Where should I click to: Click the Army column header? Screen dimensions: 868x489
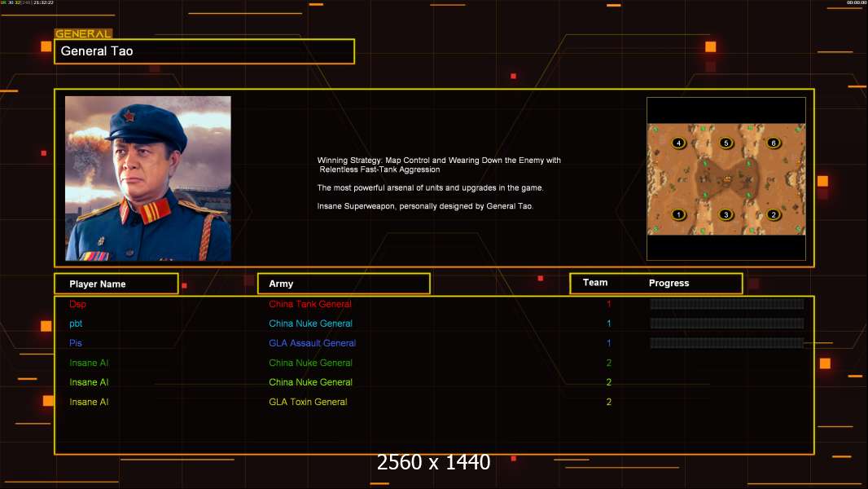click(344, 284)
